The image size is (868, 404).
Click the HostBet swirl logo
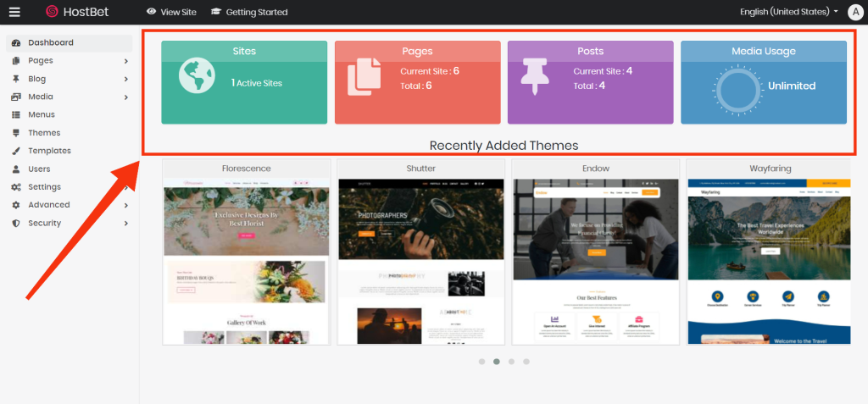(52, 12)
